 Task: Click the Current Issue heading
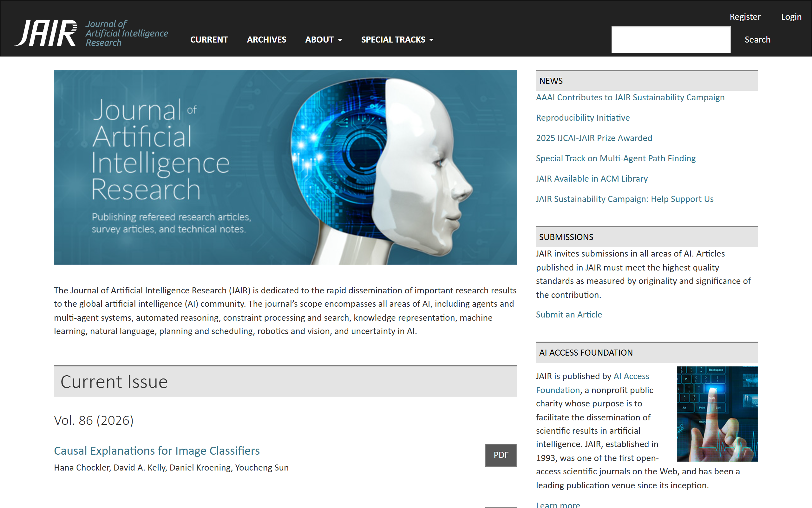click(x=285, y=381)
